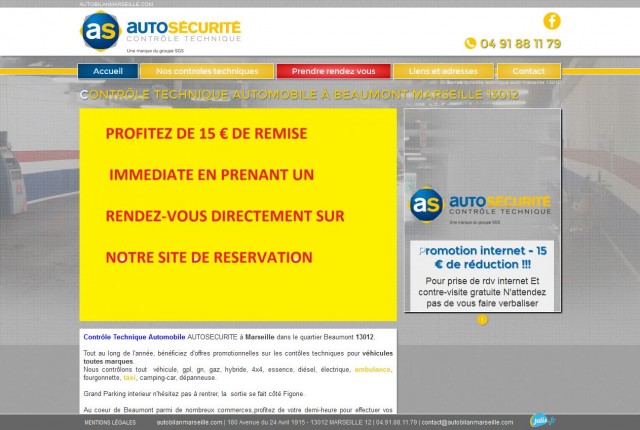Go to the Accueil menu tab
640x430 pixels.
coord(108,71)
